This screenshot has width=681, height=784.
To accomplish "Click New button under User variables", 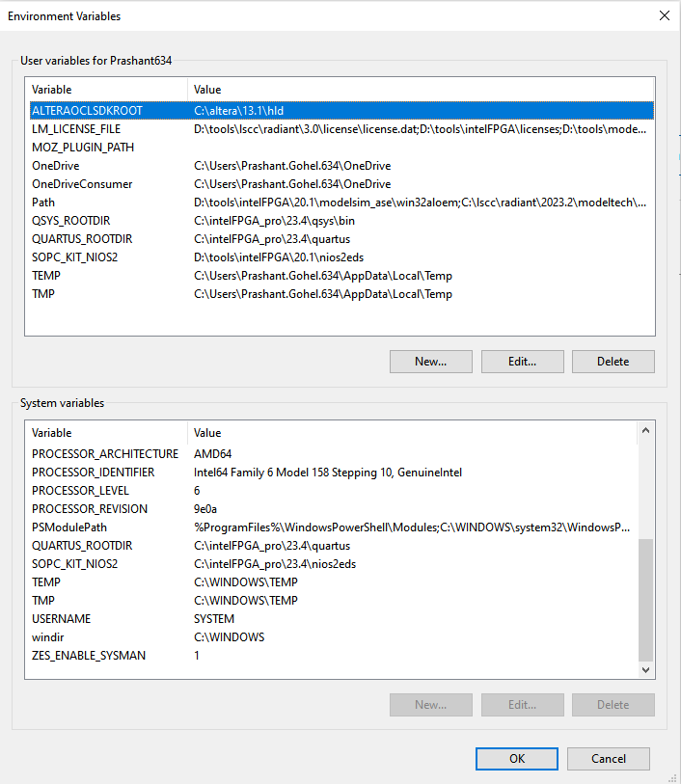I will [430, 362].
